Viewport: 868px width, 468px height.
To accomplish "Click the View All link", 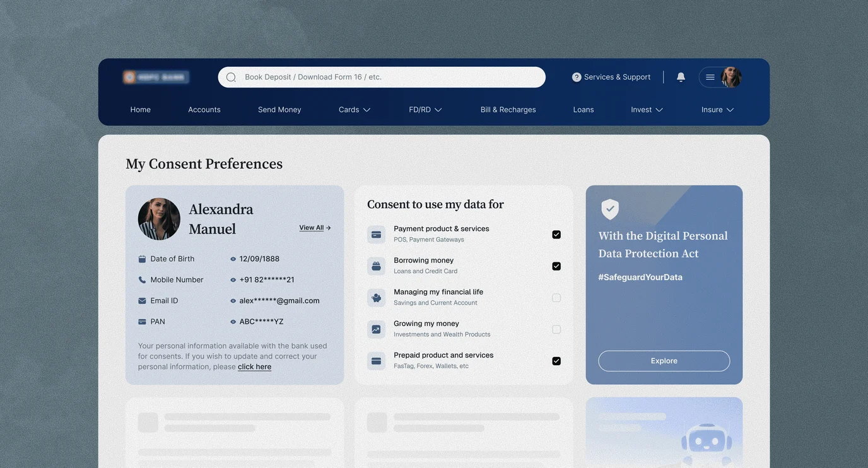I will (x=315, y=228).
